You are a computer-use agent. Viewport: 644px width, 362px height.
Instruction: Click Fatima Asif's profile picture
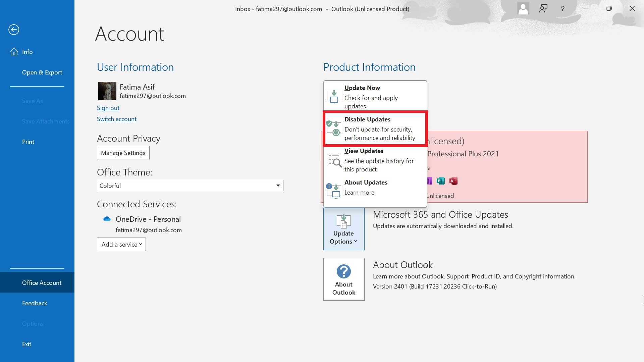coord(107,91)
